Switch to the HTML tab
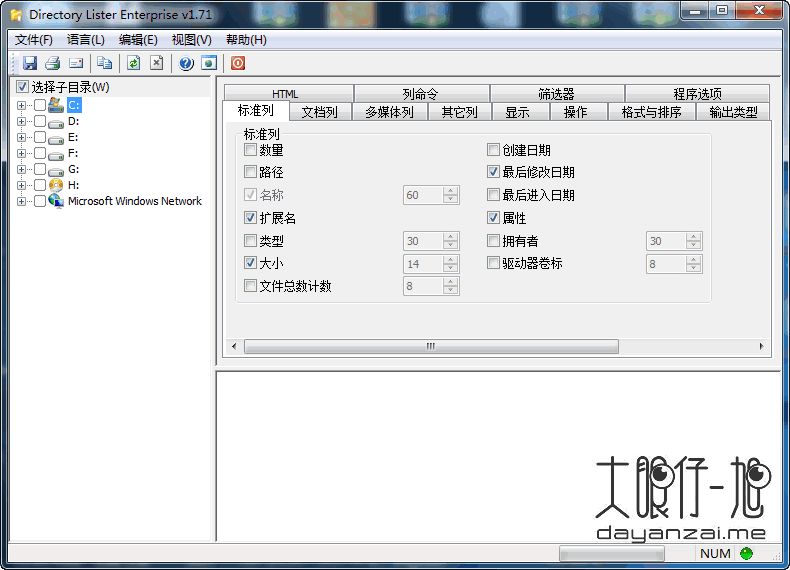The image size is (790, 570). pos(289,94)
